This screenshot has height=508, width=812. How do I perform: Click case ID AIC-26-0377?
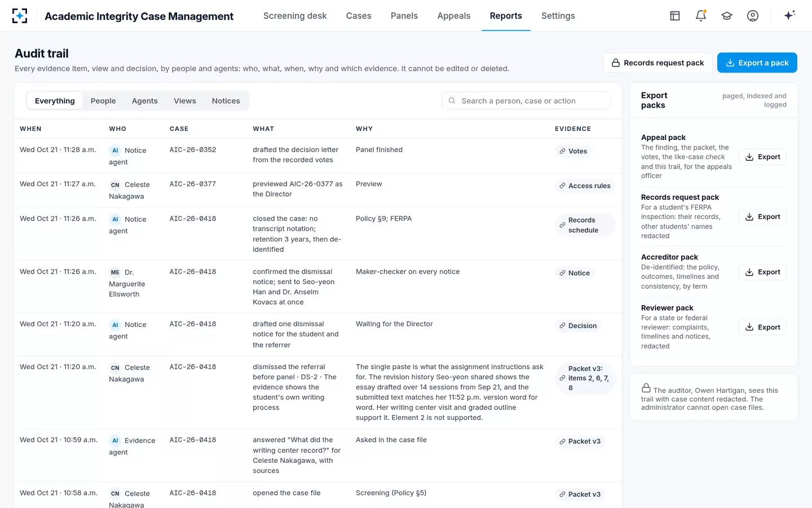tap(193, 184)
